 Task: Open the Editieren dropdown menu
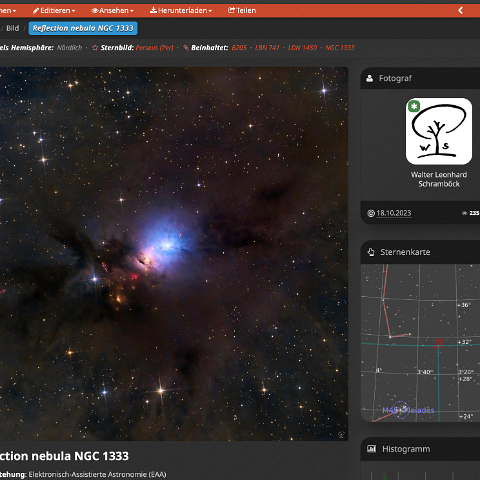pyautogui.click(x=54, y=11)
